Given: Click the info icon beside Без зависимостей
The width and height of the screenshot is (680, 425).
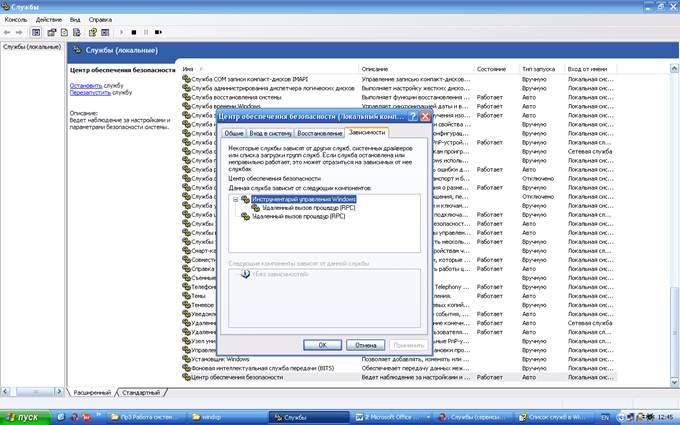Looking at the screenshot, I should point(245,274).
